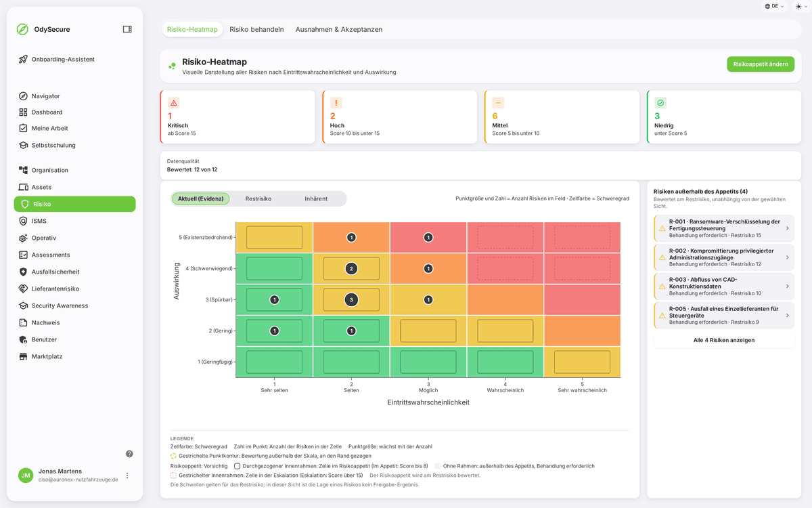
Task: Click Alle 4 Risiken anzeigen button
Action: coord(724,340)
